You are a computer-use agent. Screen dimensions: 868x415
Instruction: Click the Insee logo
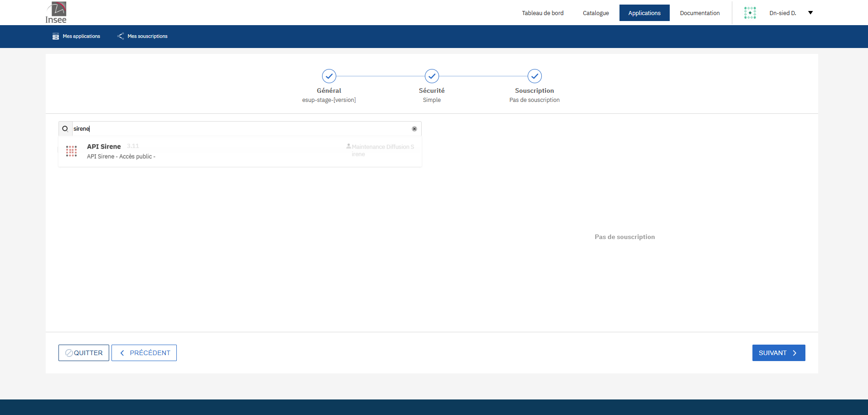[56, 12]
